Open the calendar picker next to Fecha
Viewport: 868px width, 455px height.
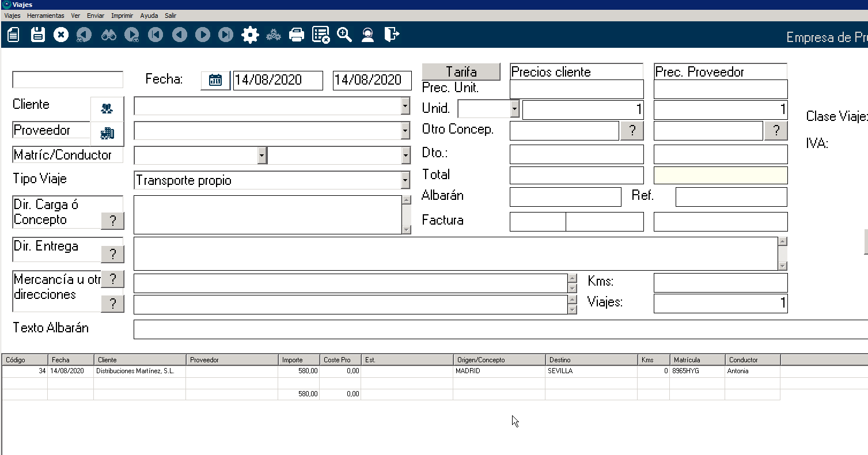(x=215, y=80)
